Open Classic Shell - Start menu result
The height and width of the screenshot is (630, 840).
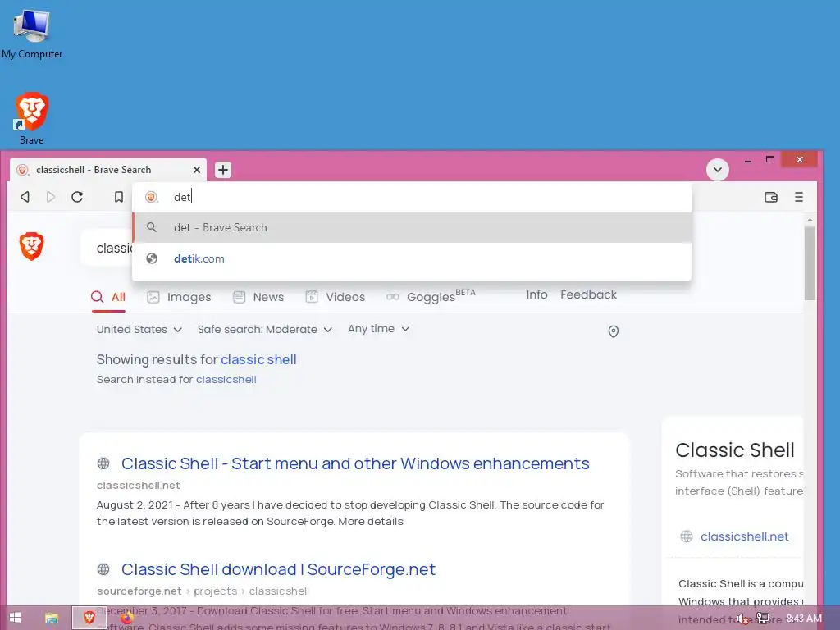coord(355,463)
